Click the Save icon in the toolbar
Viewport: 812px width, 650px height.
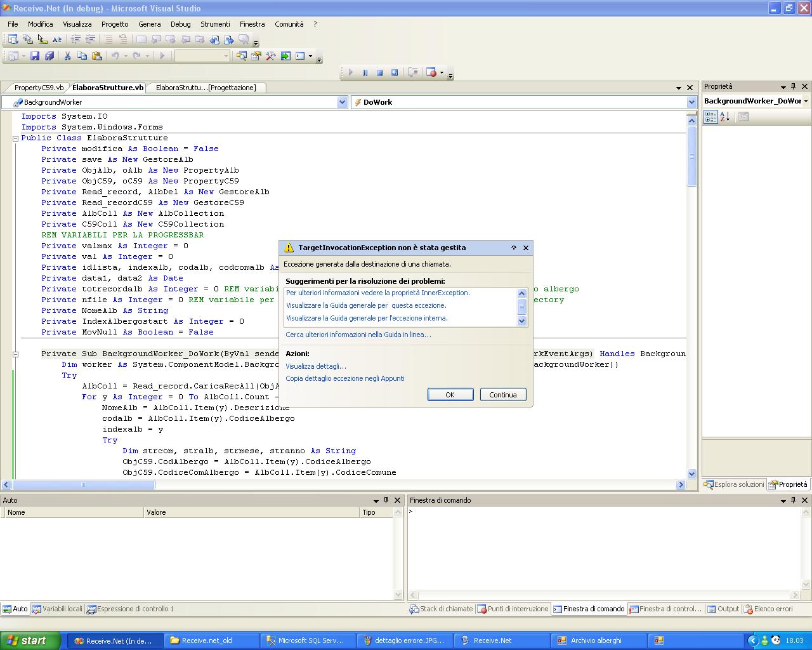[35, 56]
